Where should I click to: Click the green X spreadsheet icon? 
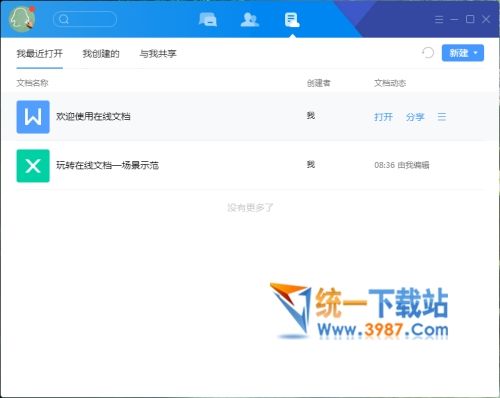[33, 166]
